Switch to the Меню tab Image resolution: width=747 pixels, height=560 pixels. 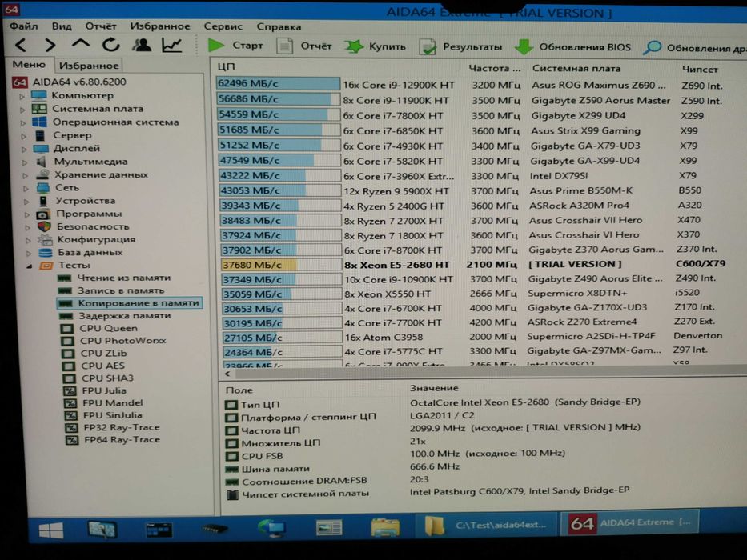29,64
